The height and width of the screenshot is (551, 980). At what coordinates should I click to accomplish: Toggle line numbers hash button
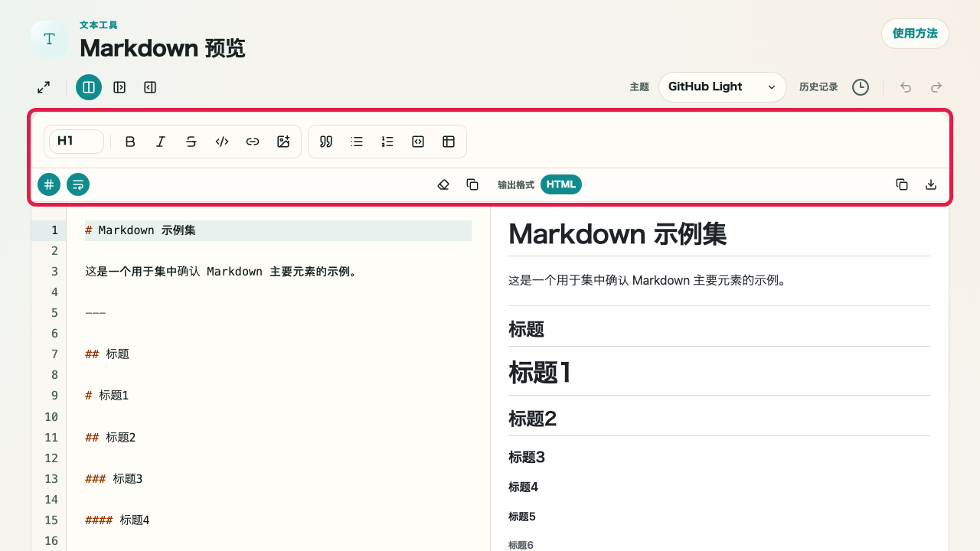[49, 184]
